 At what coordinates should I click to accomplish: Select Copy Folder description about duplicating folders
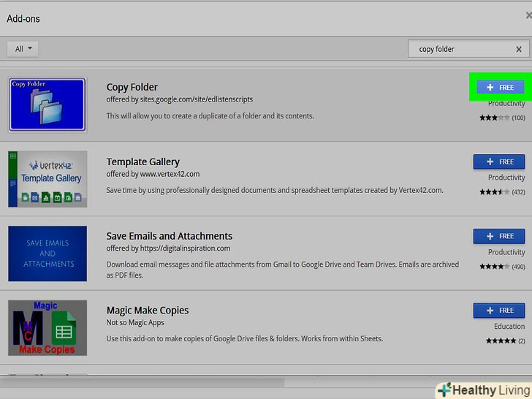point(210,116)
